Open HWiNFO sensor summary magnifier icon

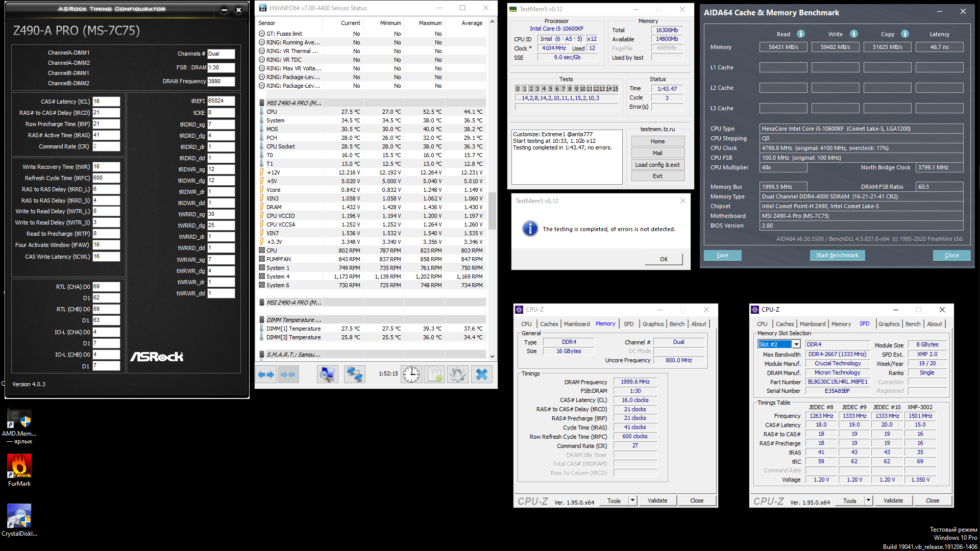[x=327, y=375]
